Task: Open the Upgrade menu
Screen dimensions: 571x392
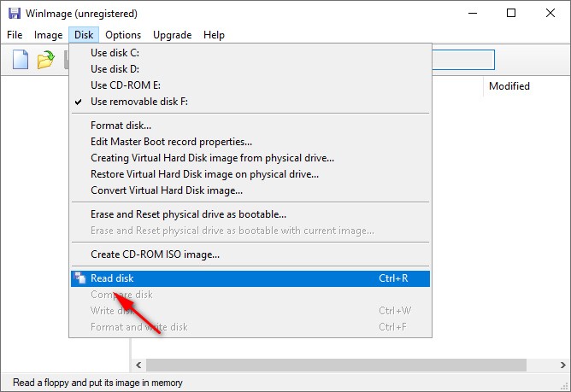Action: pos(173,35)
